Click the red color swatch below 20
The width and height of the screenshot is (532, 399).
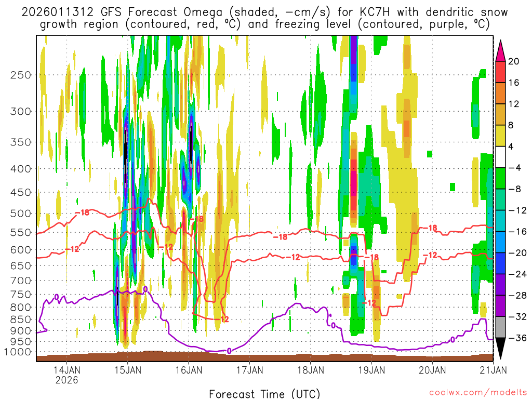500,72
